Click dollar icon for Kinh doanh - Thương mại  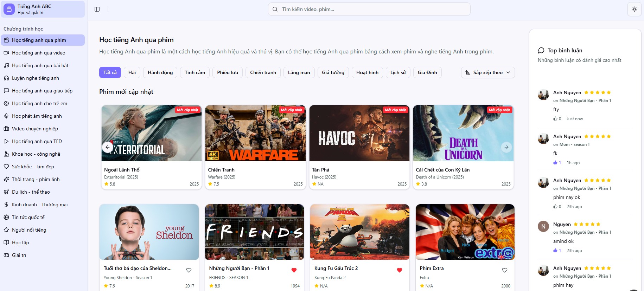[x=6, y=205]
